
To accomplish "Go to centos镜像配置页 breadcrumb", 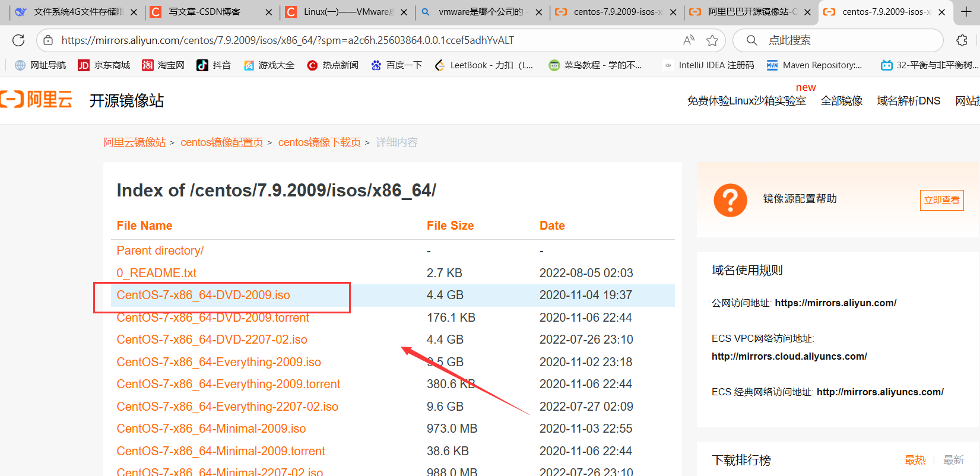I will pos(222,142).
